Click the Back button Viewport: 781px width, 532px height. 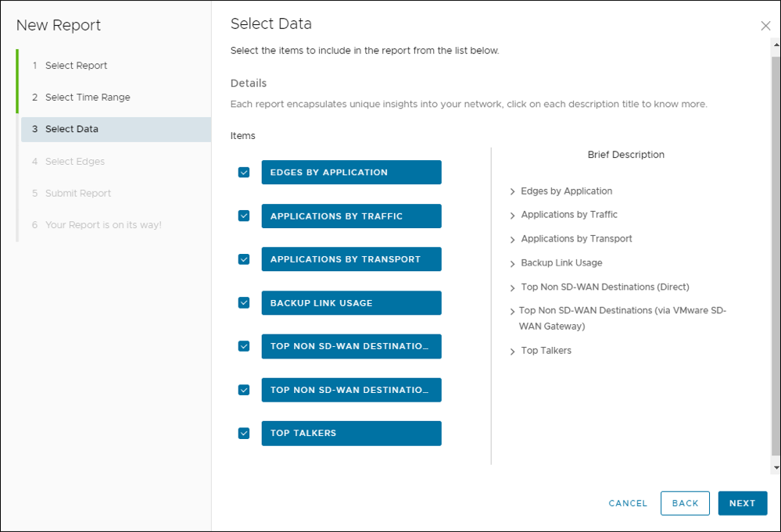pyautogui.click(x=685, y=503)
